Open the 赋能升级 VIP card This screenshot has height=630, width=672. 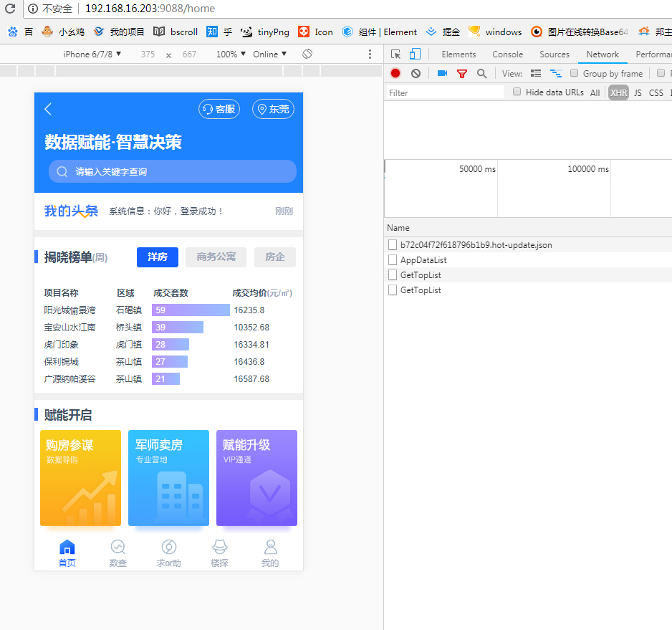tap(256, 478)
